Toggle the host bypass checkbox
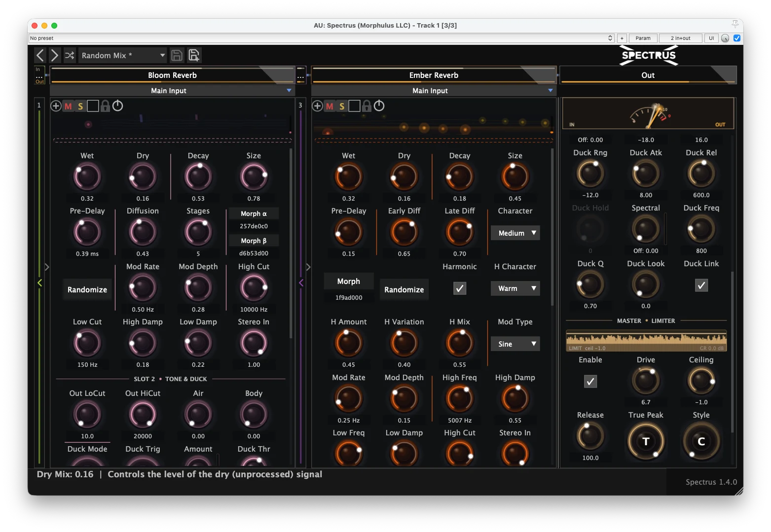The width and height of the screenshot is (771, 532). coord(737,38)
